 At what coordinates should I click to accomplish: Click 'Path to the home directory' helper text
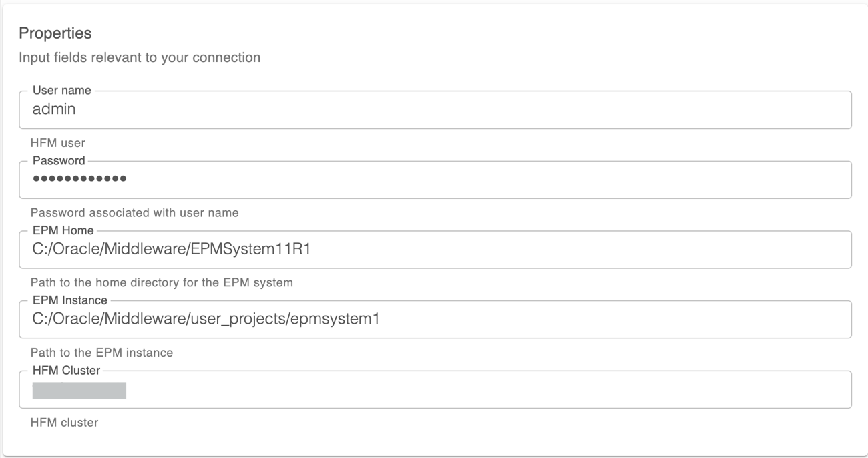pyautogui.click(x=162, y=282)
